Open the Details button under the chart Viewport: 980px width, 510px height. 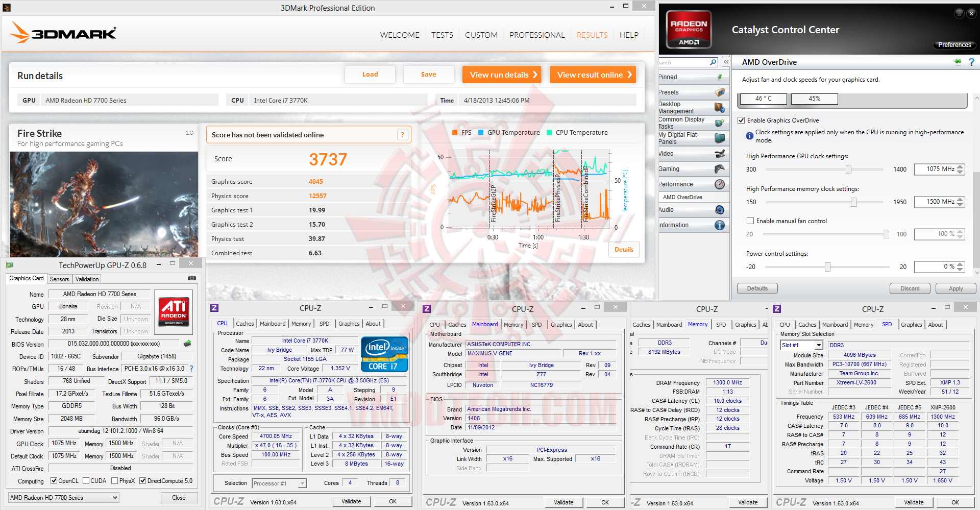click(x=624, y=250)
